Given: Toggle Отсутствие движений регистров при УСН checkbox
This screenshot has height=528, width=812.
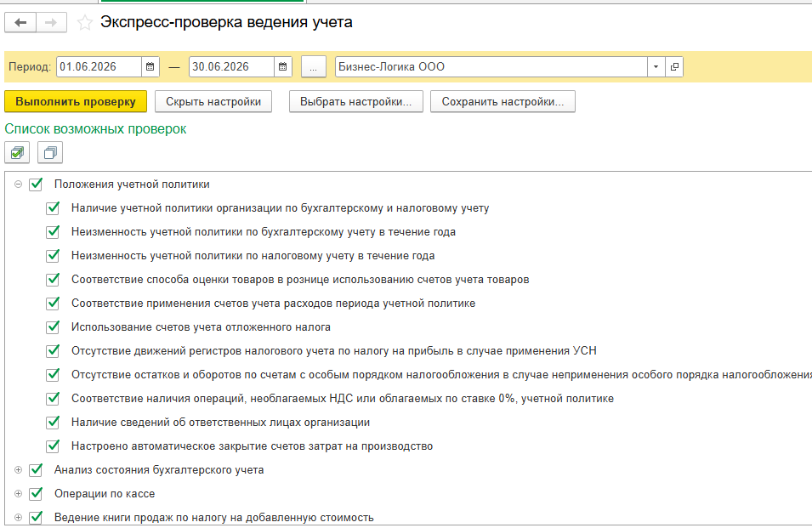Looking at the screenshot, I should tap(53, 351).
